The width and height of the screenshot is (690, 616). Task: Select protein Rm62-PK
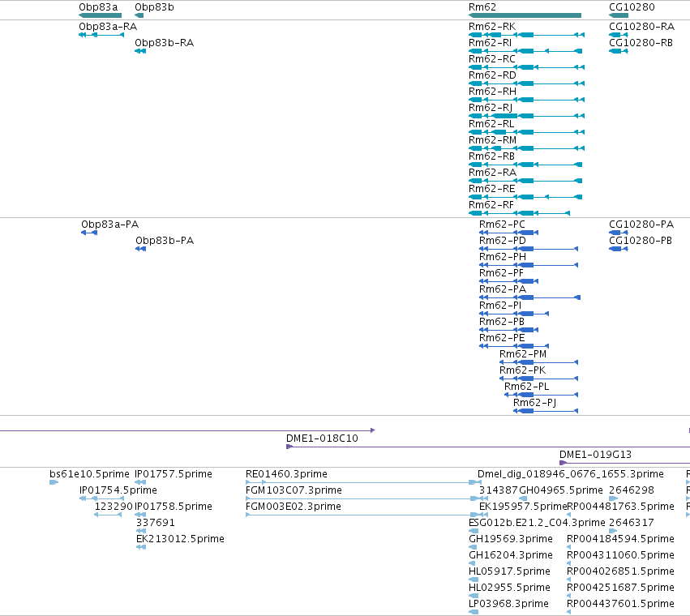point(538,379)
